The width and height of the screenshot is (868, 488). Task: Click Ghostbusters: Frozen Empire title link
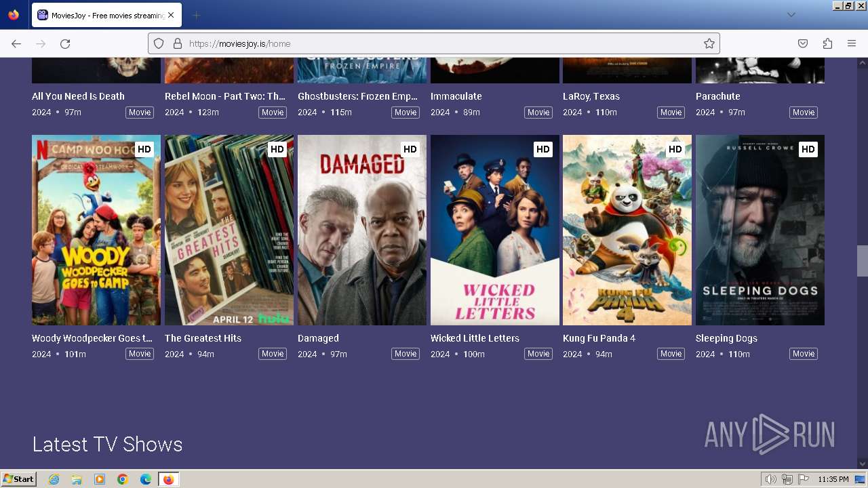[x=358, y=96]
